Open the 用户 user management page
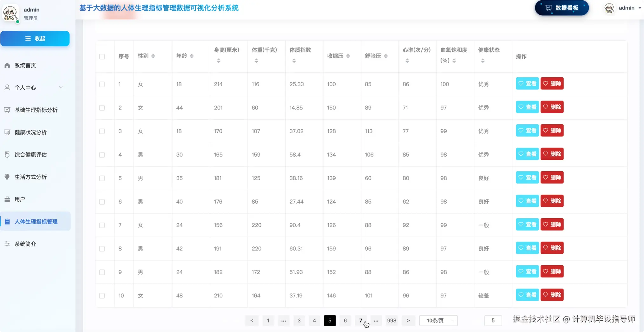 click(20, 199)
